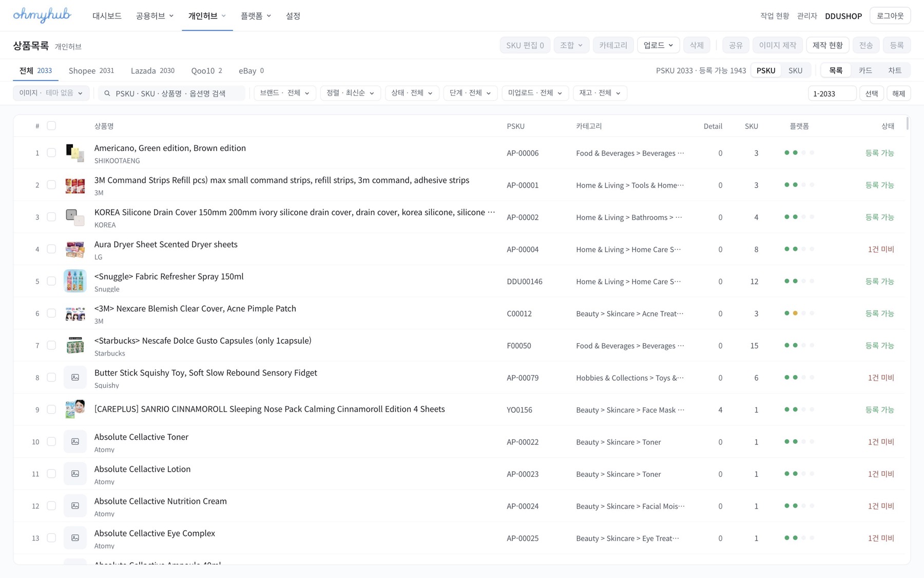Open the 3M Command Strips thumbnail
The height and width of the screenshot is (578, 924).
coord(75,185)
